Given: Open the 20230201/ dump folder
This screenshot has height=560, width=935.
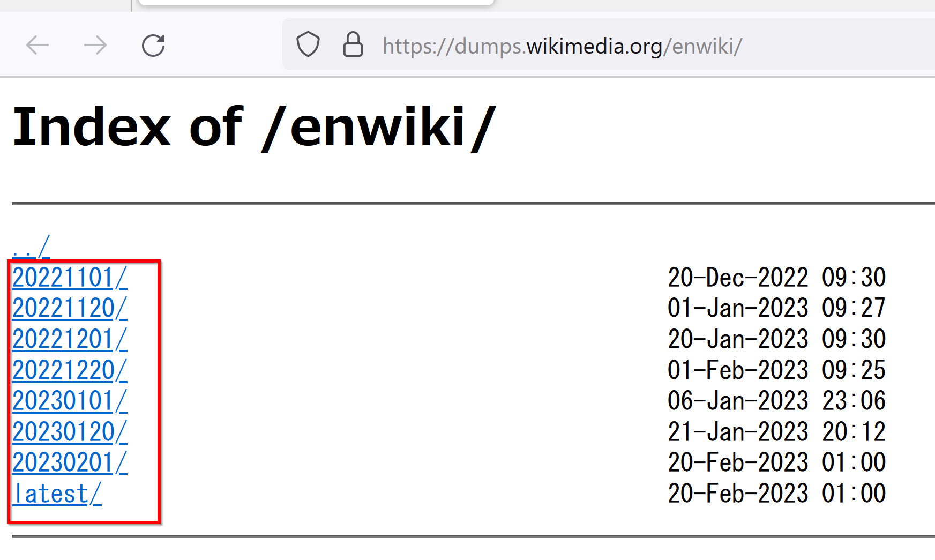Looking at the screenshot, I should pos(70,462).
